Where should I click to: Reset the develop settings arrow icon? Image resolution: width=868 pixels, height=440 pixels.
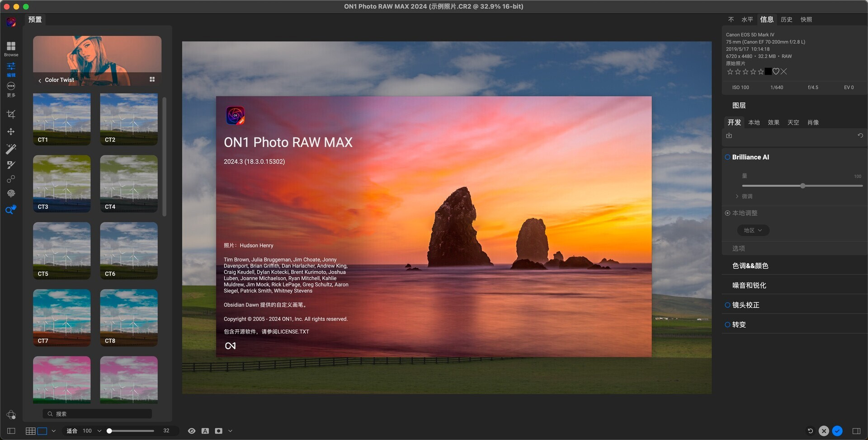(860, 136)
